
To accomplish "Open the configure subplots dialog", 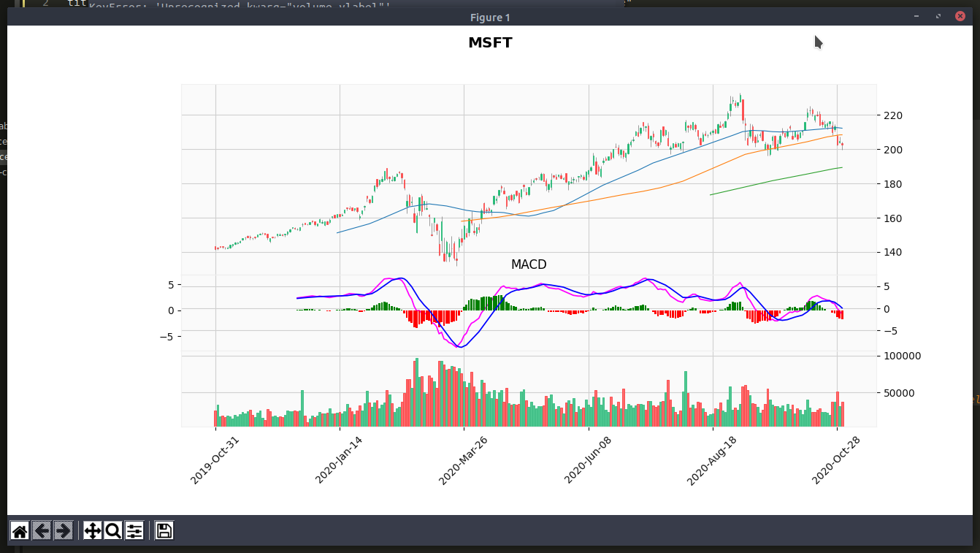I will (x=133, y=531).
